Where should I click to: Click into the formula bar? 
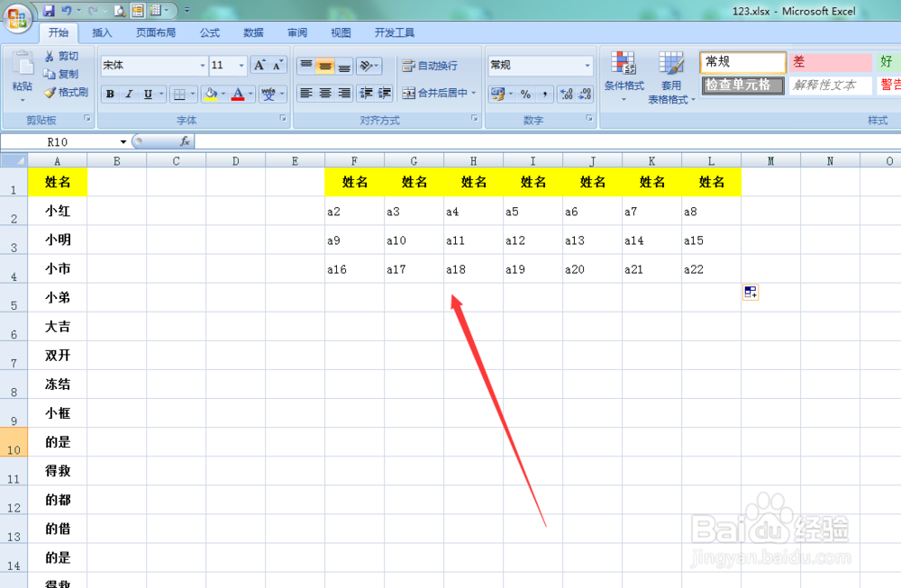pos(547,141)
